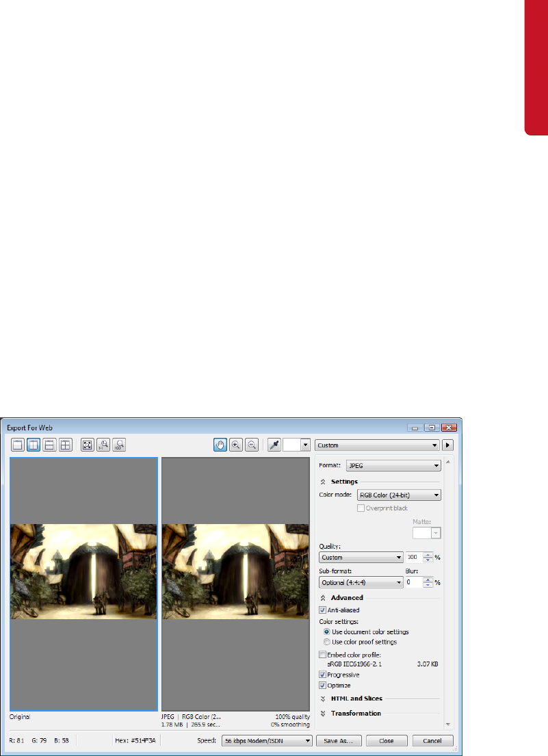Screen dimensions: 548x756
Task: Click the settings panel scrollbar down arrow
Action: 447,724
